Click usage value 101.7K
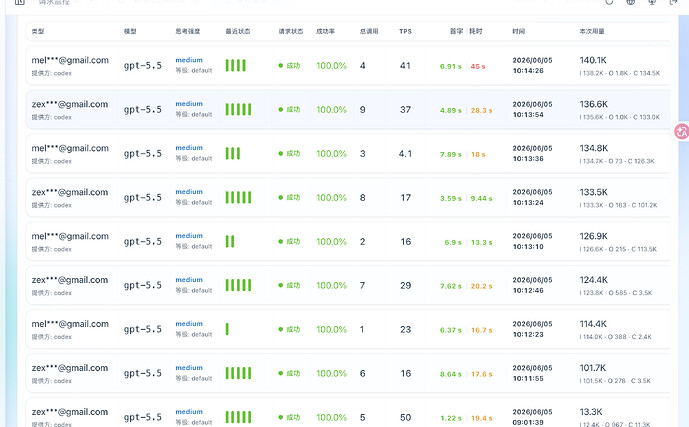The height and width of the screenshot is (427, 689). click(593, 368)
